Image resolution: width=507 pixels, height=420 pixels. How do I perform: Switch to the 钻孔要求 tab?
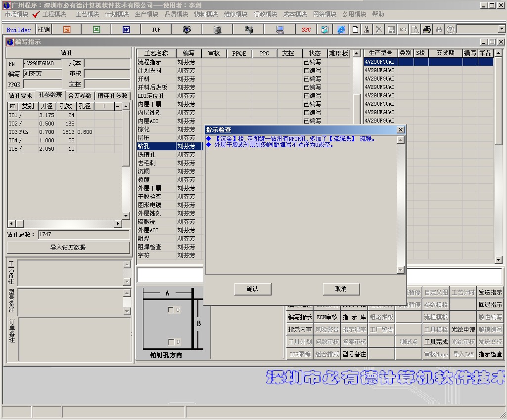pyautogui.click(x=20, y=96)
